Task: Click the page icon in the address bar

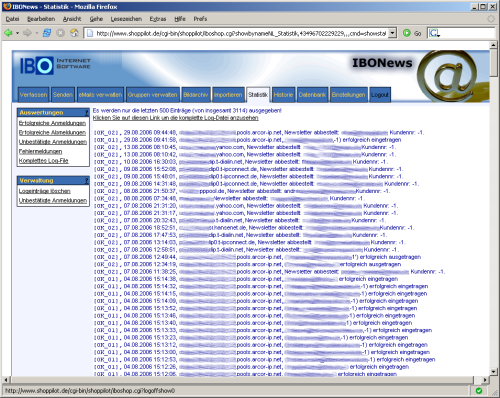Action: [x=89, y=33]
